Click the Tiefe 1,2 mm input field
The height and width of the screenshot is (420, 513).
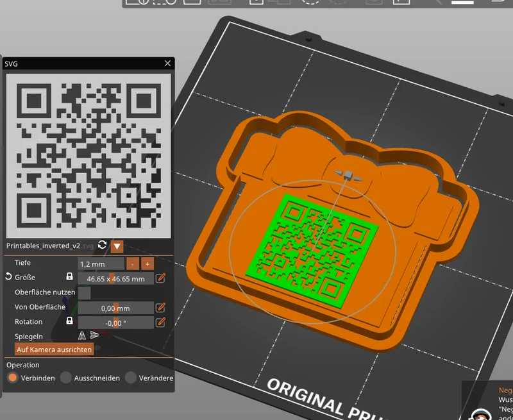101,264
